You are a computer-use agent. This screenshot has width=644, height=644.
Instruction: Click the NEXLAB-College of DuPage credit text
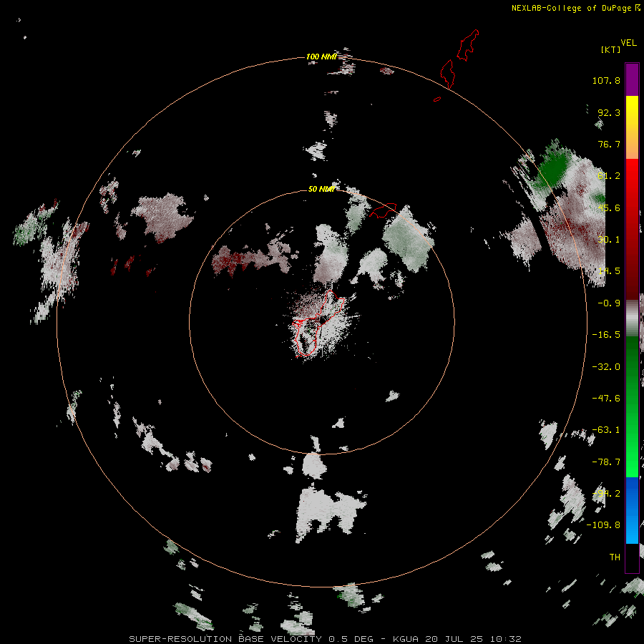coord(575,8)
